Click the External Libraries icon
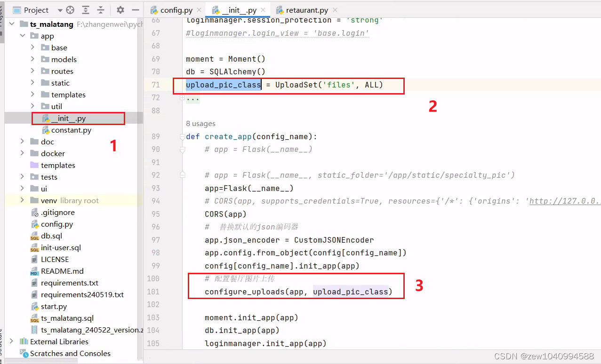601x364 pixels. point(24,341)
